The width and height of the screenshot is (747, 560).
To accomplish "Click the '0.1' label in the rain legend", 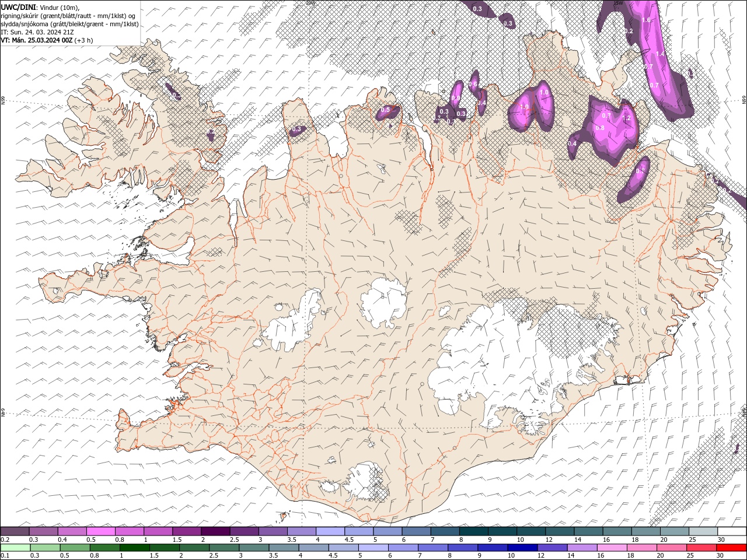I will coord(5,555).
